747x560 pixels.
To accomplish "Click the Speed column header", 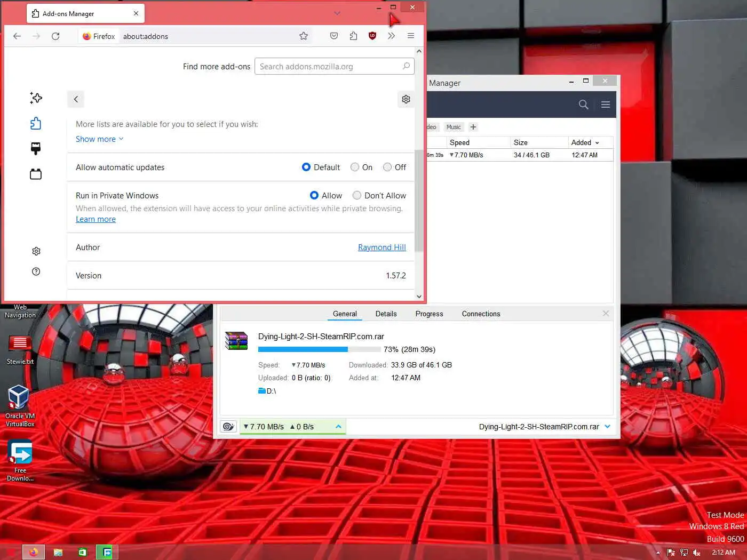I will point(478,142).
